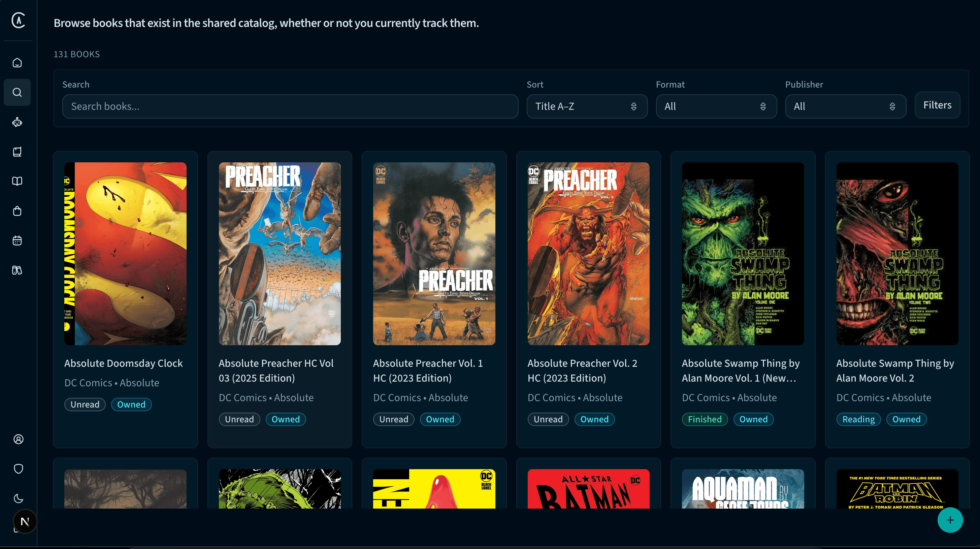
Task: Click the 131 BOOKS count label
Action: pyautogui.click(x=76, y=55)
